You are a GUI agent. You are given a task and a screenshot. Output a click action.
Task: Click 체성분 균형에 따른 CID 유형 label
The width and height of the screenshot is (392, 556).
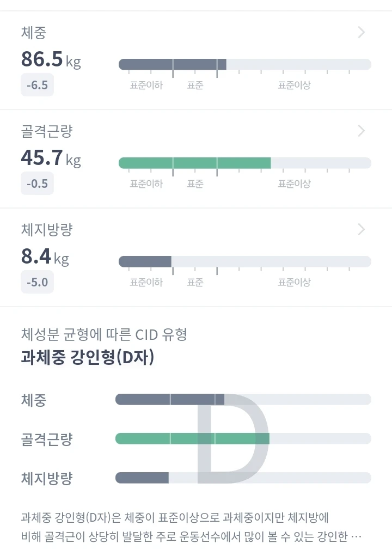click(104, 334)
